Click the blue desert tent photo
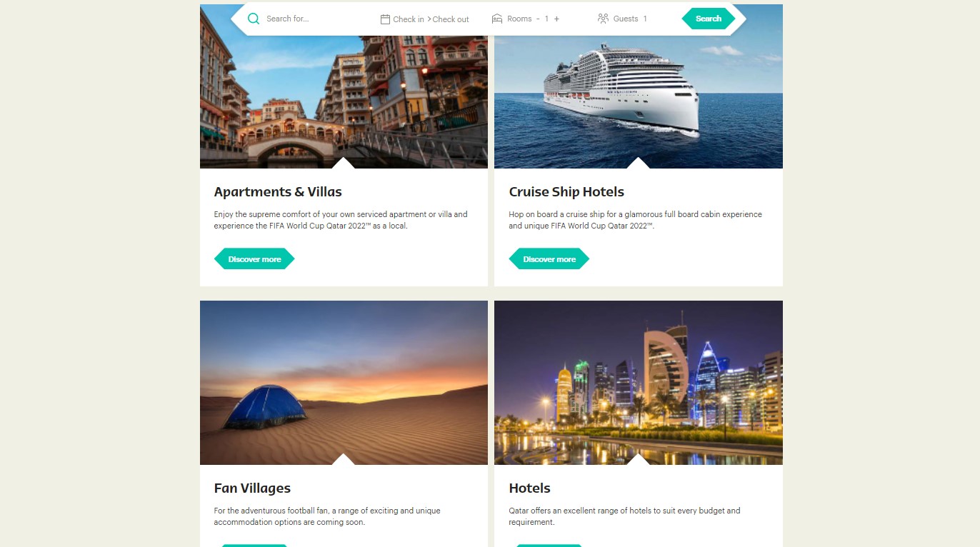The width and height of the screenshot is (980, 547). point(344,383)
